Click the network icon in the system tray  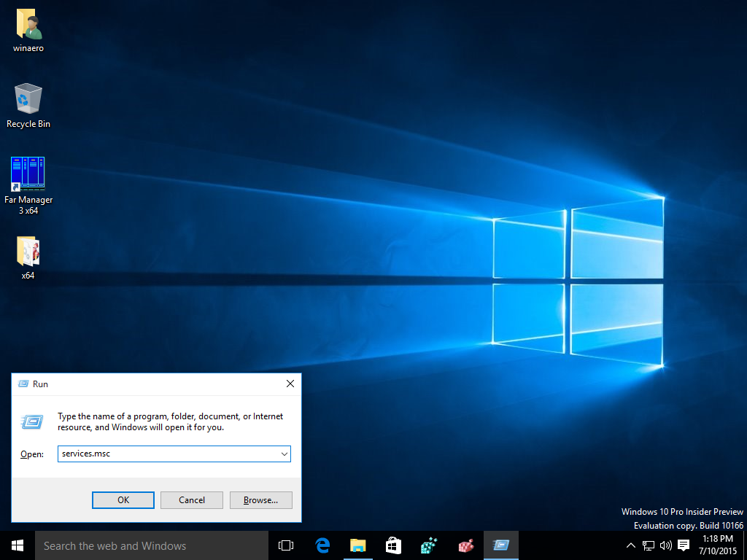point(647,545)
